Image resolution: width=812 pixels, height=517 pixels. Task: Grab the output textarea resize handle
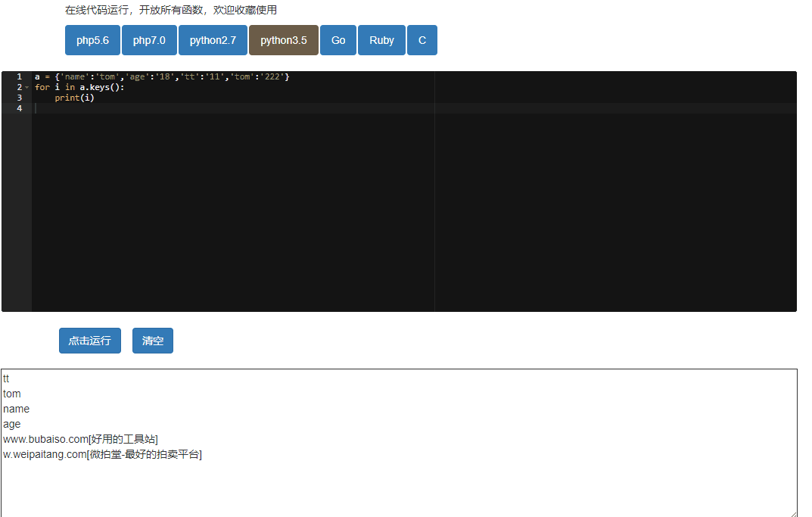pos(793,513)
